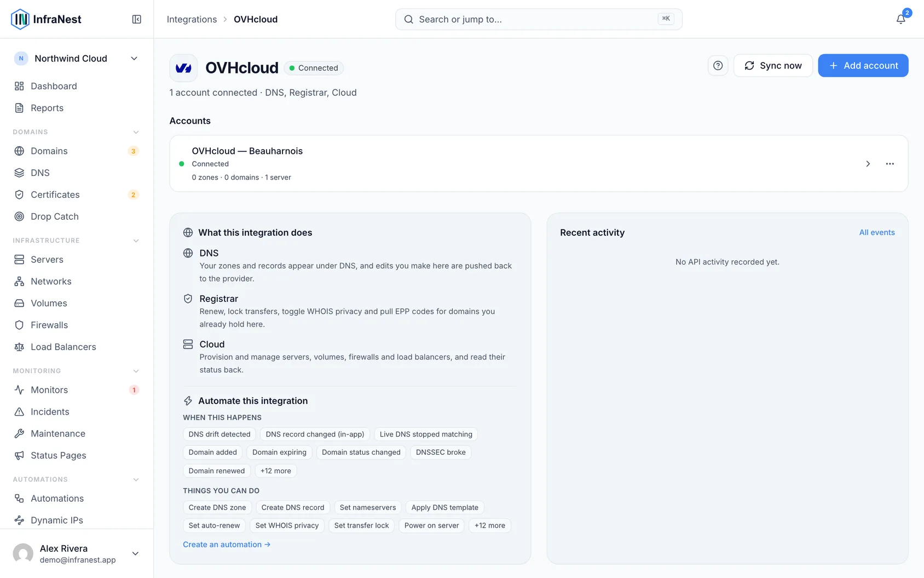Click the Add account button
Image resolution: width=924 pixels, height=578 pixels.
tap(863, 66)
